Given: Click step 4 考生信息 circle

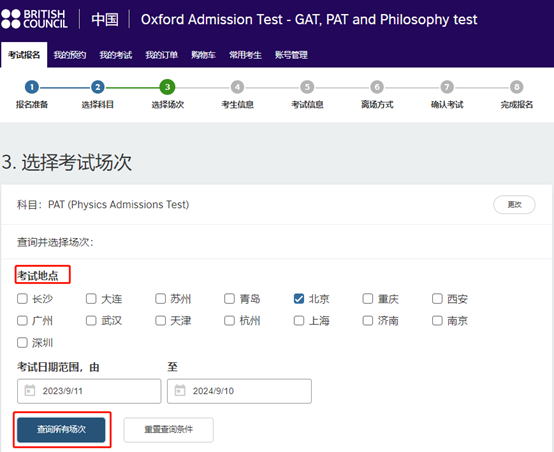Looking at the screenshot, I should pos(237,87).
